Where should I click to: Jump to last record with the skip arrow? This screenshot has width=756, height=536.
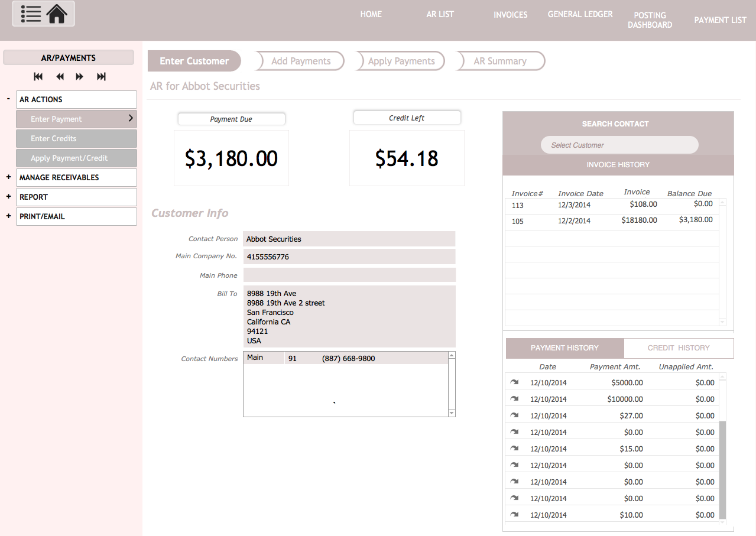(x=101, y=76)
